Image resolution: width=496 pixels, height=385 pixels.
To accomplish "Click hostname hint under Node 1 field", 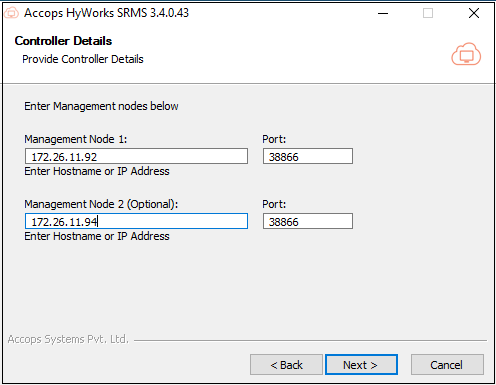I will point(97,171).
